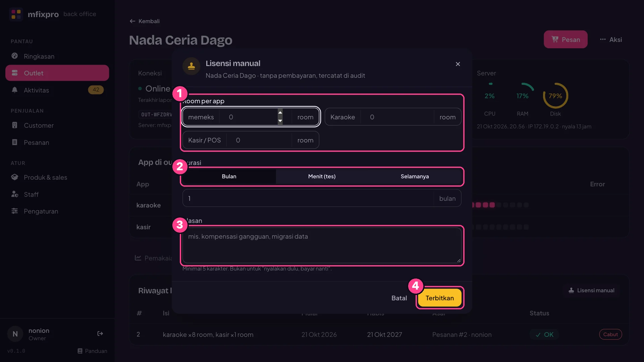Image resolution: width=644 pixels, height=362 pixels.
Task: Select the Outlet sidebar item
Action: (x=57, y=73)
